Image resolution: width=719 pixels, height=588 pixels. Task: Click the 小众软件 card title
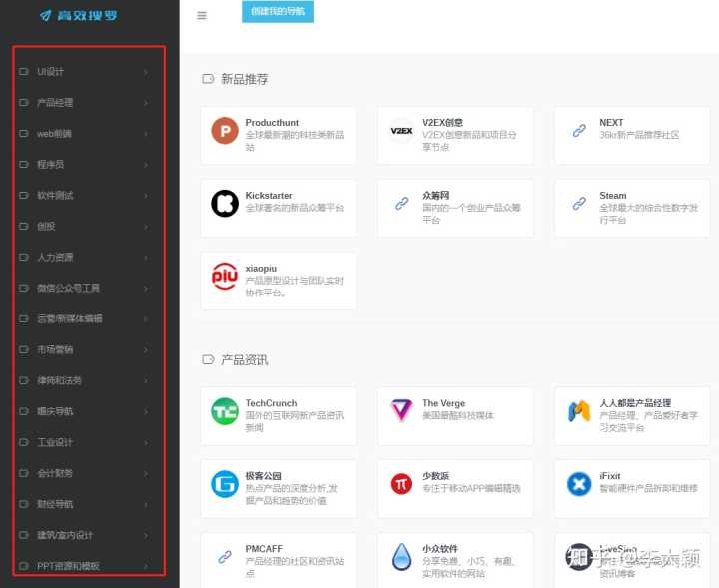pyautogui.click(x=440, y=549)
